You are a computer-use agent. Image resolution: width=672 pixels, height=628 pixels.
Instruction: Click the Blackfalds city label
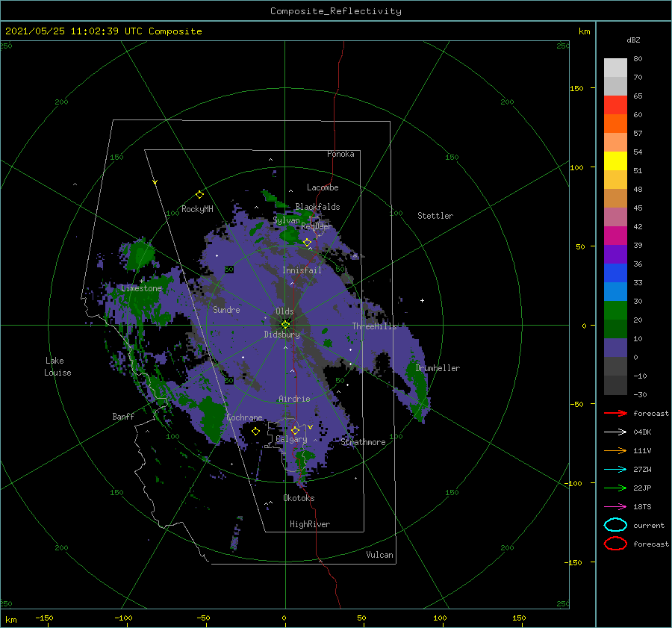coord(317,207)
